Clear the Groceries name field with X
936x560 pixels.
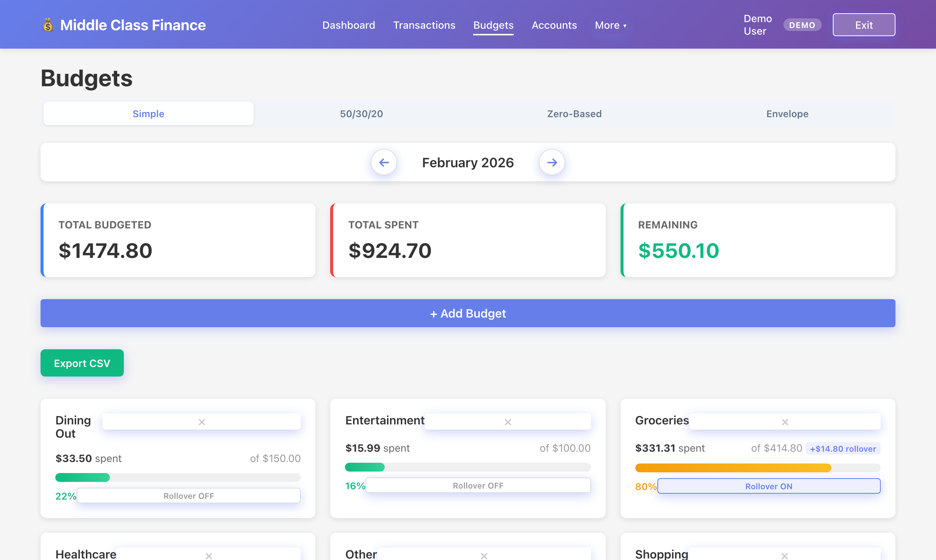click(x=785, y=421)
